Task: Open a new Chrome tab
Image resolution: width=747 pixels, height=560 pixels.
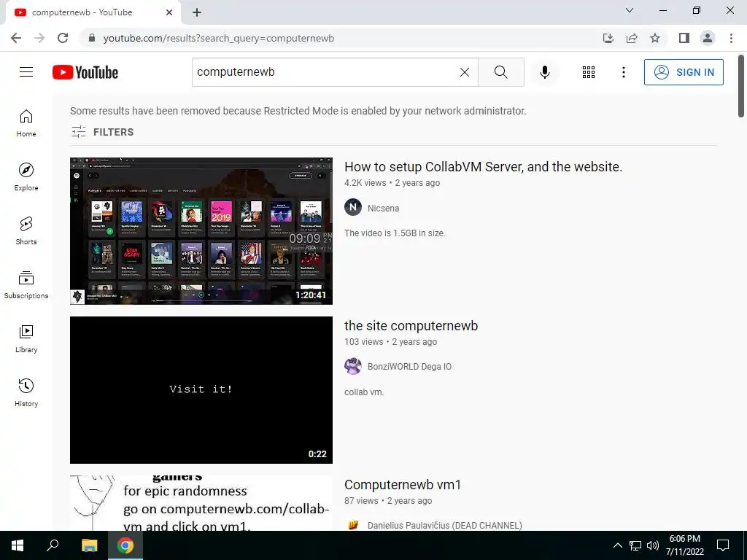Action: (x=197, y=12)
